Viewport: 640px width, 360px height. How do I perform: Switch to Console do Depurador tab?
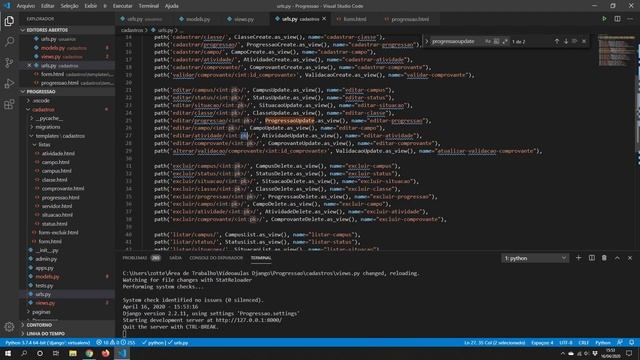coord(216,258)
